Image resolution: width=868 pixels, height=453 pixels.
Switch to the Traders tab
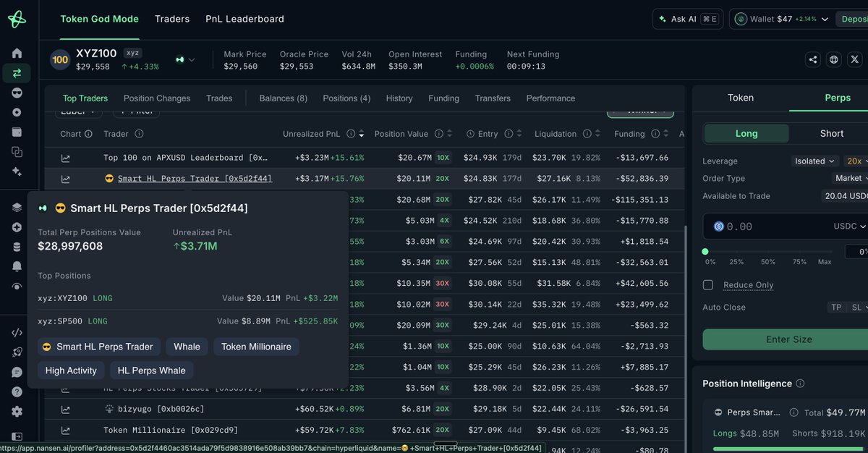172,19
